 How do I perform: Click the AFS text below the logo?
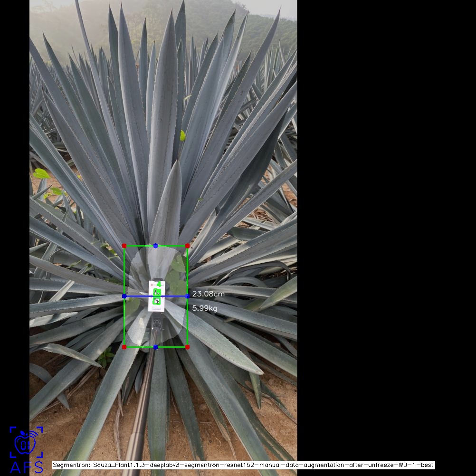click(x=26, y=467)
